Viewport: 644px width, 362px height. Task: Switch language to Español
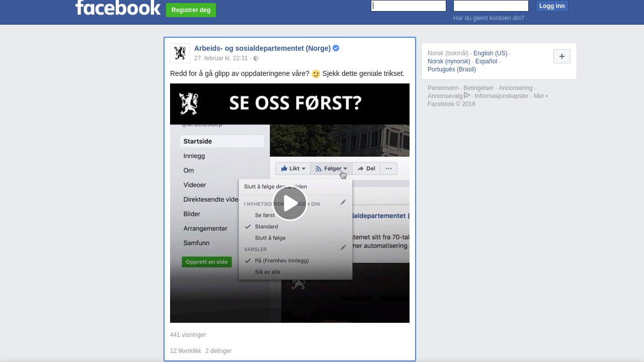[x=486, y=61]
